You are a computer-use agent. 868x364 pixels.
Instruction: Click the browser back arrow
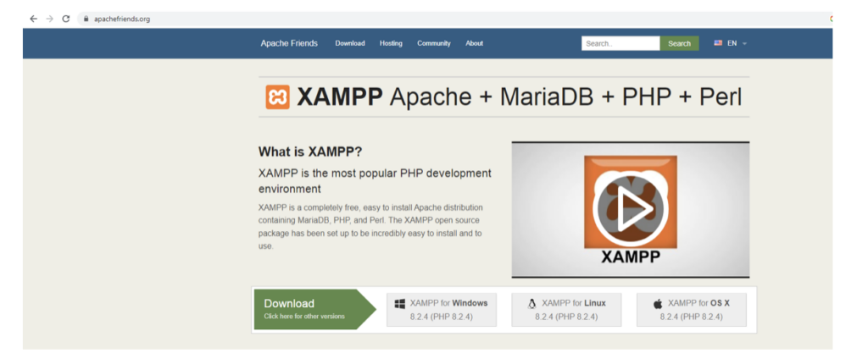(x=33, y=19)
